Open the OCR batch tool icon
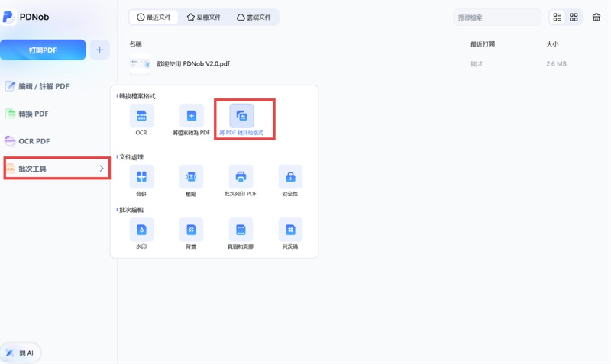The height and width of the screenshot is (364, 611). [x=141, y=116]
